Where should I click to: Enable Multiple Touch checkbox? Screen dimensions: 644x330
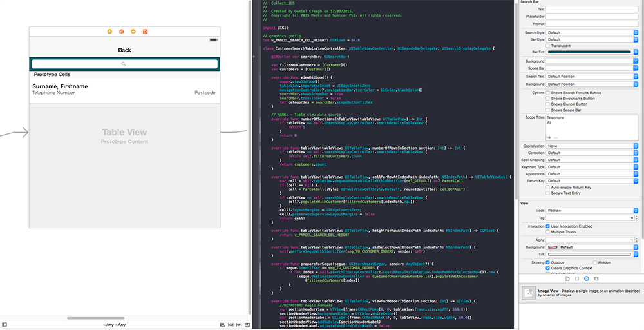[547, 232]
